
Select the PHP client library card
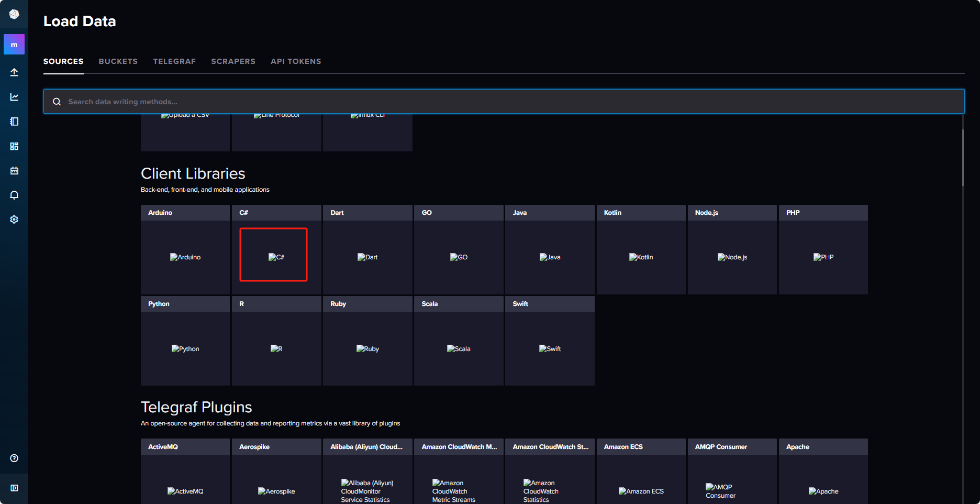[823, 249]
